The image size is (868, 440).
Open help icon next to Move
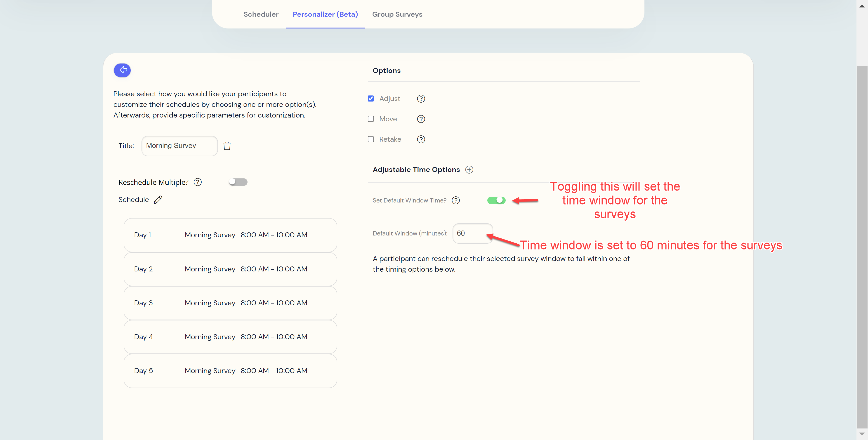[421, 119]
